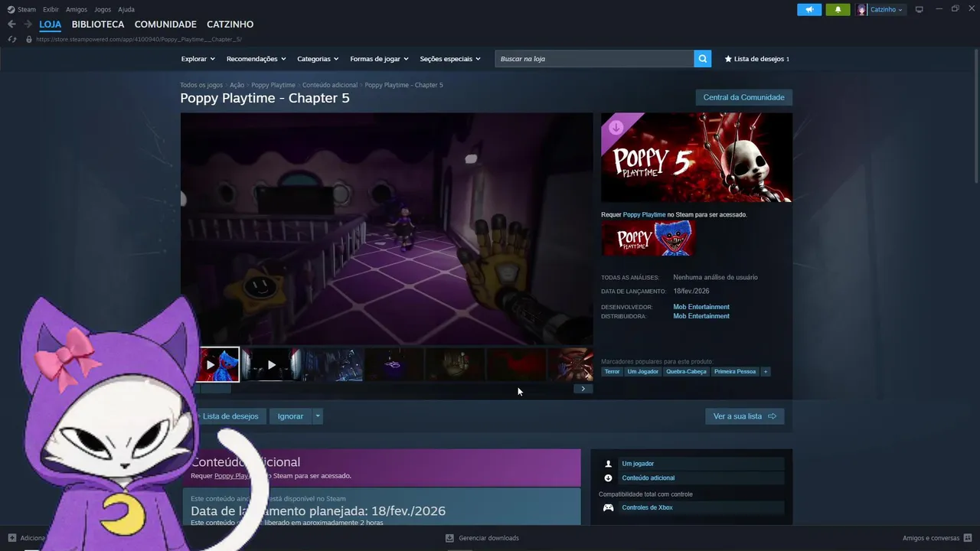Open the Big Picture monitor icon
This screenshot has width=980, height=551.
pos(920,10)
